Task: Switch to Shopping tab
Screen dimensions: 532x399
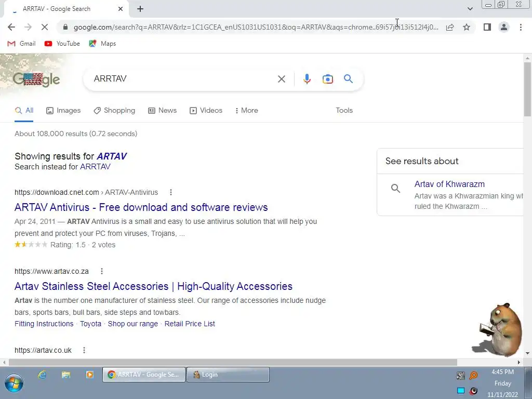Action: pyautogui.click(x=114, y=110)
